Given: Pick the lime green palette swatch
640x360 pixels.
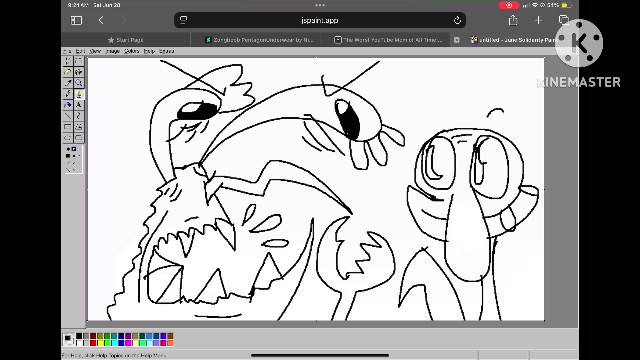Looking at the screenshot, I should pyautogui.click(x=107, y=343).
